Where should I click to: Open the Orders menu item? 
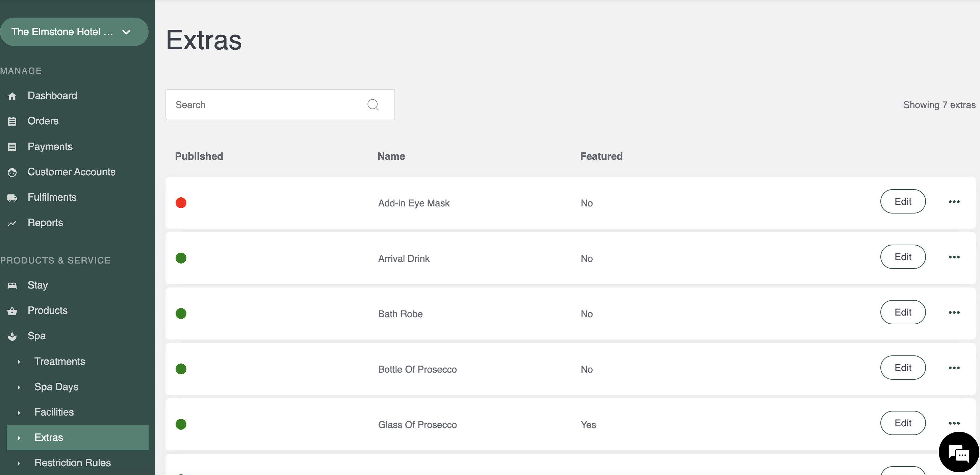click(43, 121)
